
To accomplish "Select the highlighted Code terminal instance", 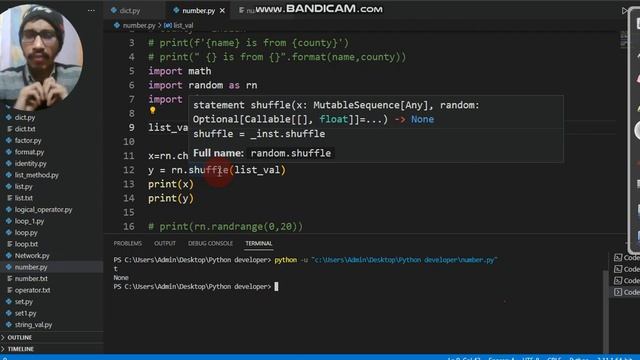I will point(626,292).
